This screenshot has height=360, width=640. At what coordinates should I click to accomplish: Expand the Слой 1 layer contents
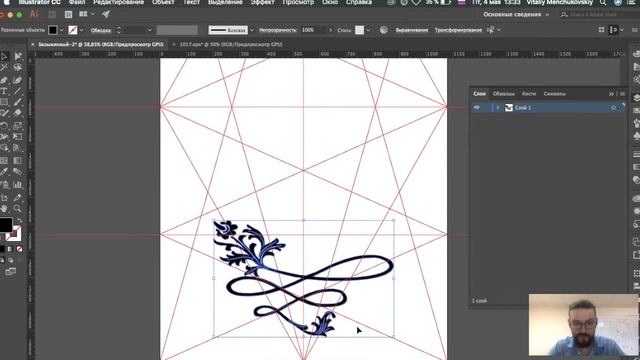[x=498, y=108]
